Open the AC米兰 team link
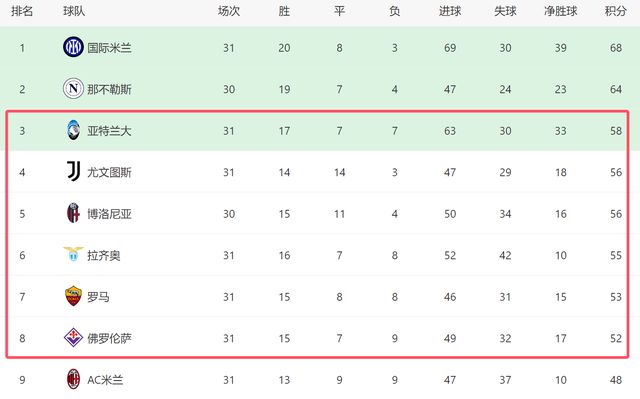This screenshot has height=399, width=640. [x=105, y=380]
